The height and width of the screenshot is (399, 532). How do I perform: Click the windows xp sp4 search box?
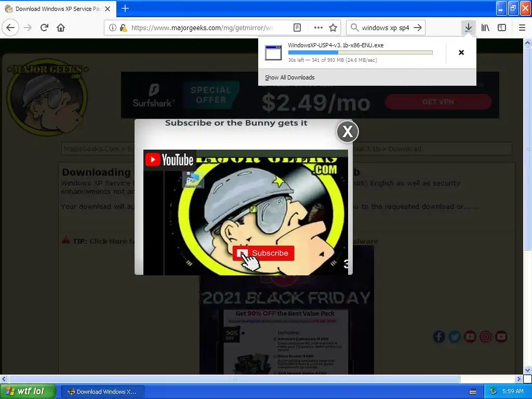(385, 28)
